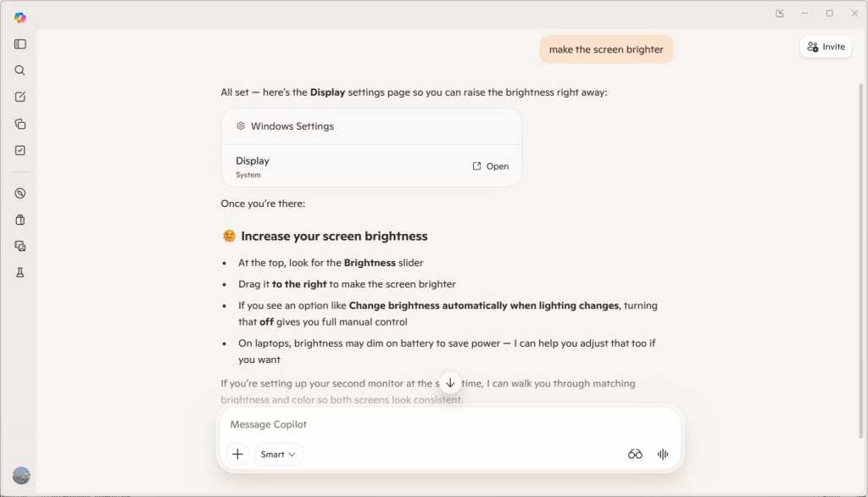Screen dimensions: 868x497
Task: Start a new chat with the compose icon
Action: pyautogui.click(x=19, y=96)
